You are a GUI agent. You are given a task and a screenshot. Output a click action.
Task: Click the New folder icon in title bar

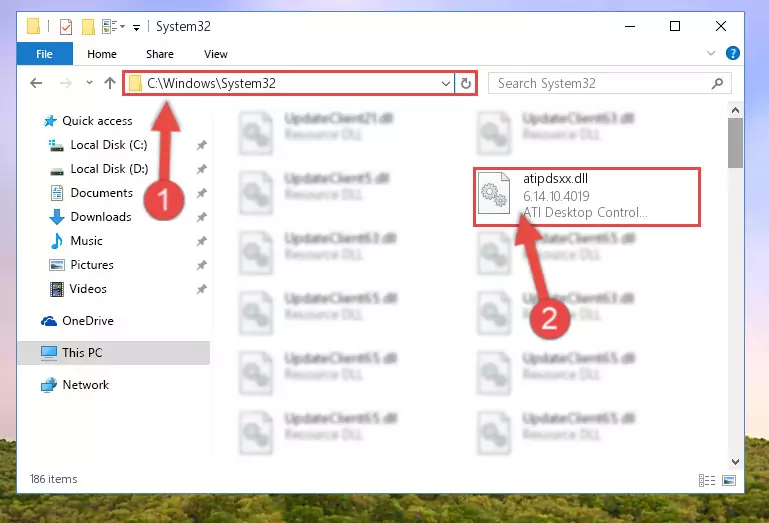[x=88, y=26]
